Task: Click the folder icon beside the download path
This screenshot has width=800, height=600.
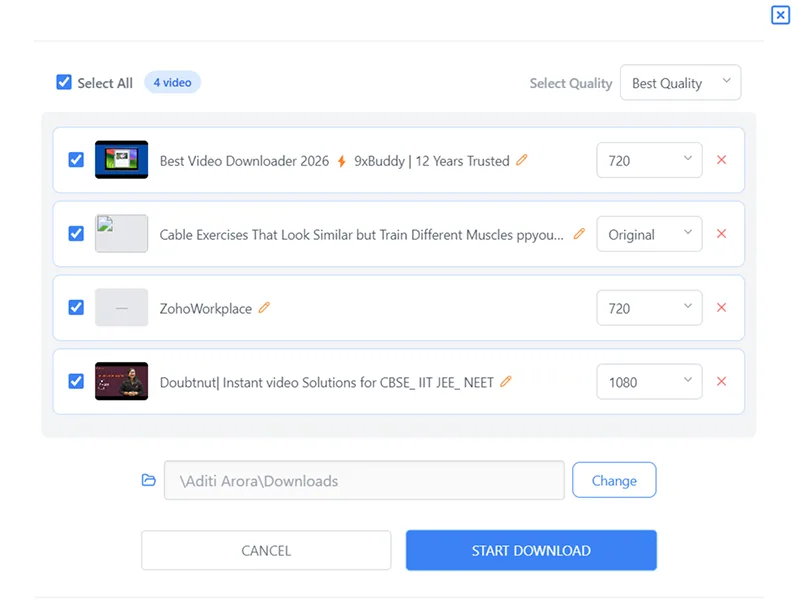Action: tap(148, 480)
